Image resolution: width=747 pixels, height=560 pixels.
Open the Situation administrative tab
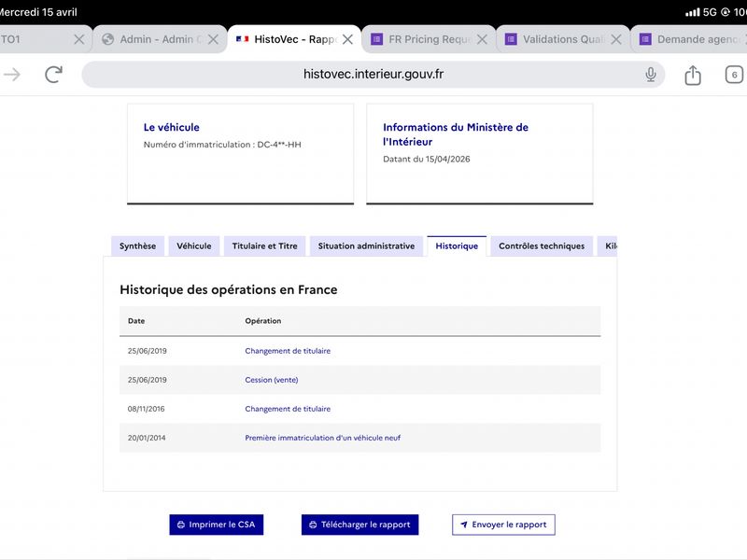coord(366,246)
